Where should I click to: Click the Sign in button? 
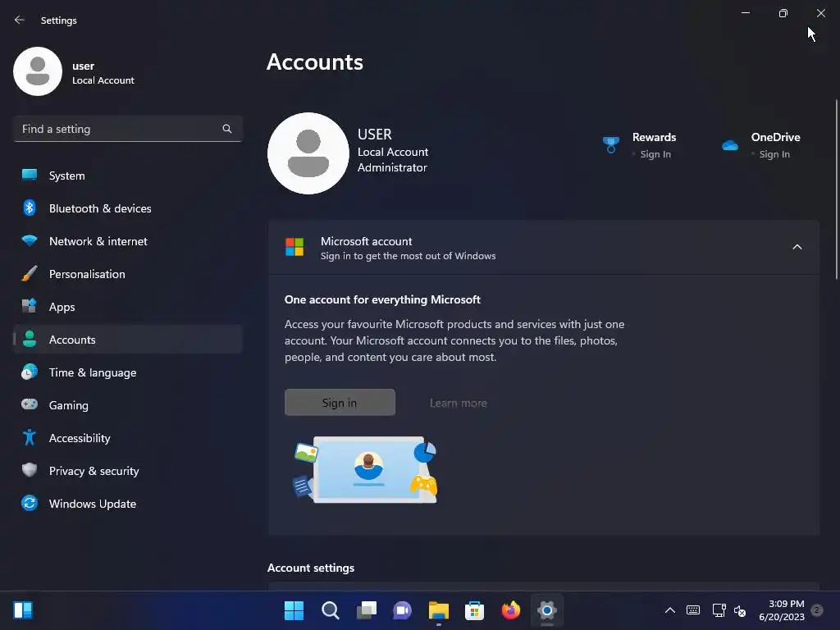pos(340,402)
